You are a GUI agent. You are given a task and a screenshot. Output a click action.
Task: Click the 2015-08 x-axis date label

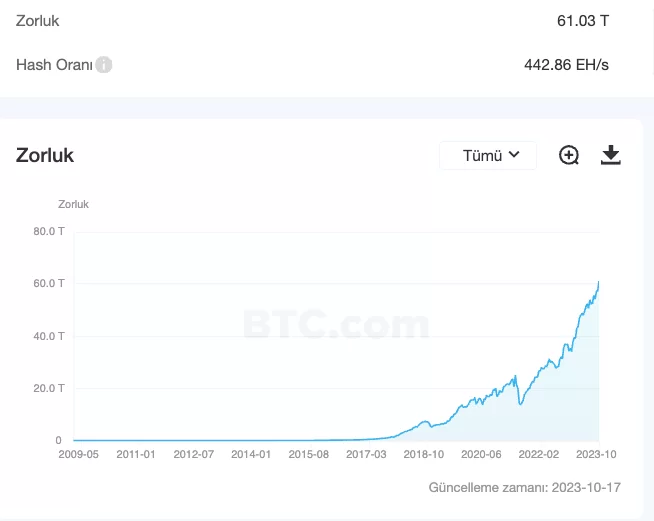click(308, 454)
